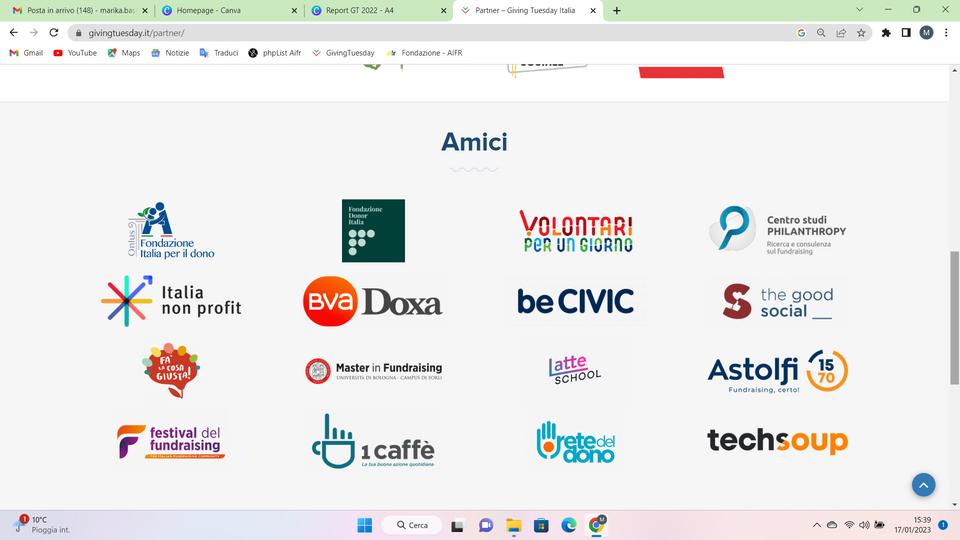Expand the tab search chevron
Viewport: 960px width, 540px height.
[x=860, y=10]
